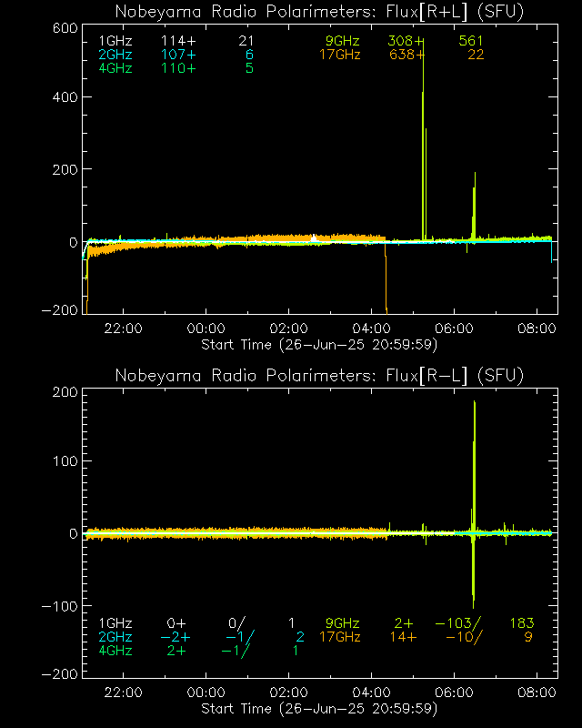Click the 06:00 x-axis tick on R-L plot
Screen dimensions: 582x728
tap(454, 693)
